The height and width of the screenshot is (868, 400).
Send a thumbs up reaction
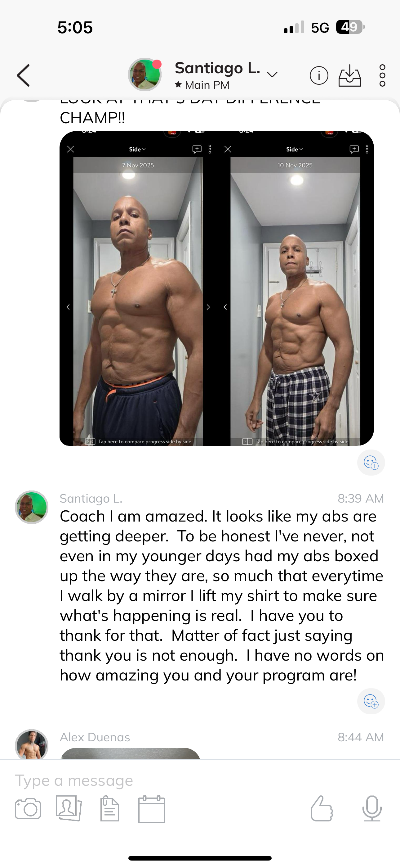[322, 808]
